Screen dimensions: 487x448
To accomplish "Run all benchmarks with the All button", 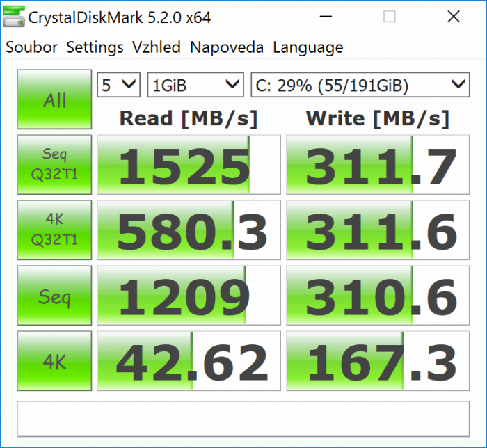I will tap(54, 99).
